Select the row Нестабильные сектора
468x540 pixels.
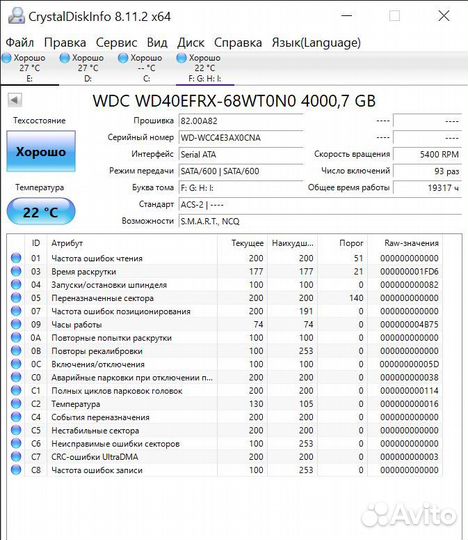225,430
